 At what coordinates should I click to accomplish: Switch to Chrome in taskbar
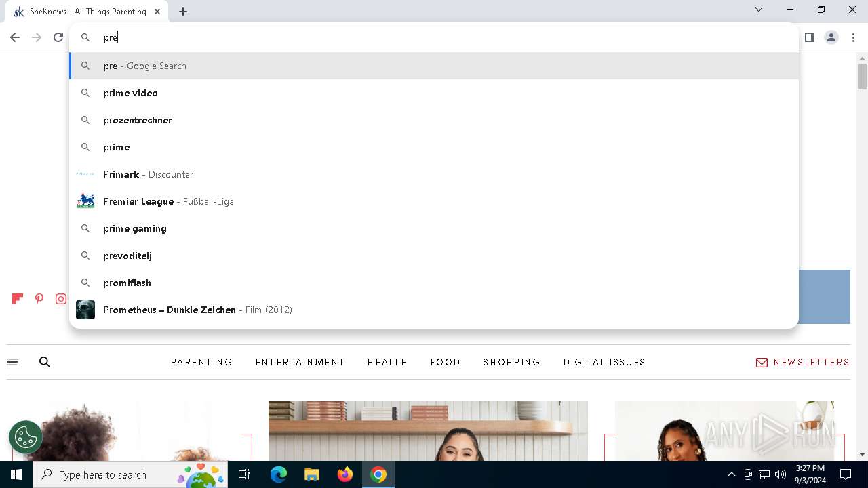(378, 474)
